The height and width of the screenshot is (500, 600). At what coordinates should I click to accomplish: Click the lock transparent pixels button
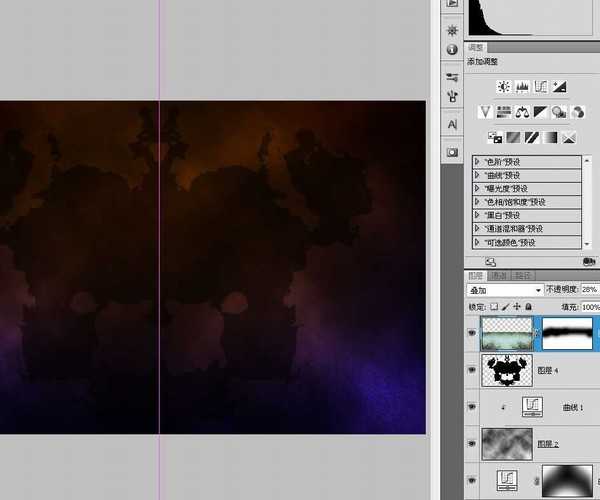click(x=494, y=306)
